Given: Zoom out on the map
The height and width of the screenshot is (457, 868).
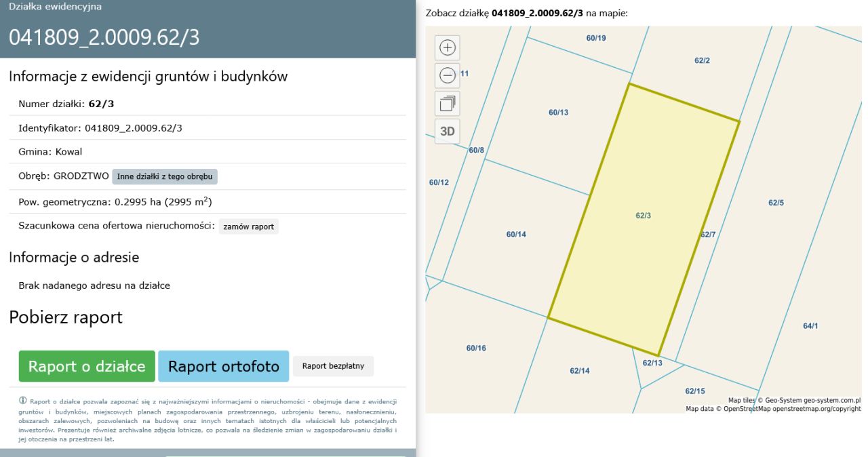Looking at the screenshot, I should (448, 76).
